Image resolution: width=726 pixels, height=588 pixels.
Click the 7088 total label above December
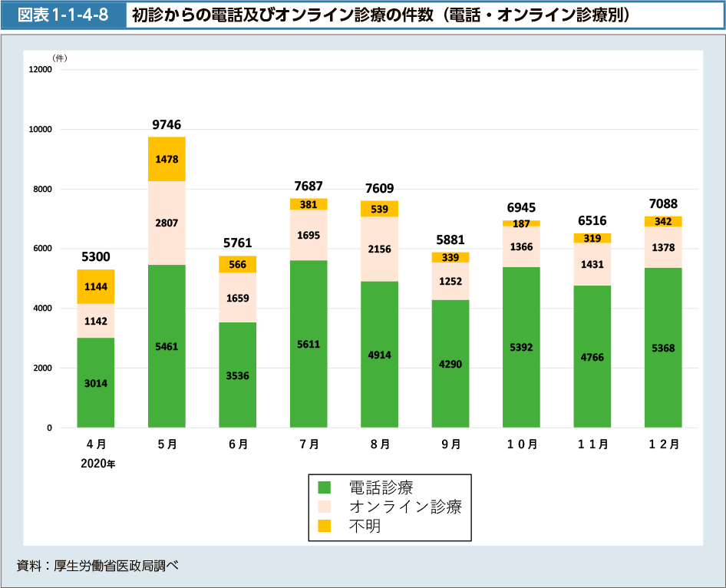click(x=663, y=204)
